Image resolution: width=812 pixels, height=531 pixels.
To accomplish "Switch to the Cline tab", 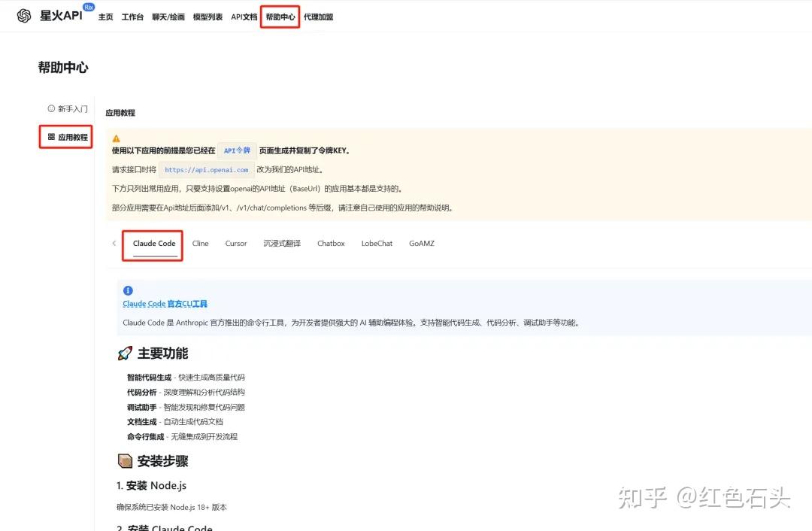I will point(201,244).
